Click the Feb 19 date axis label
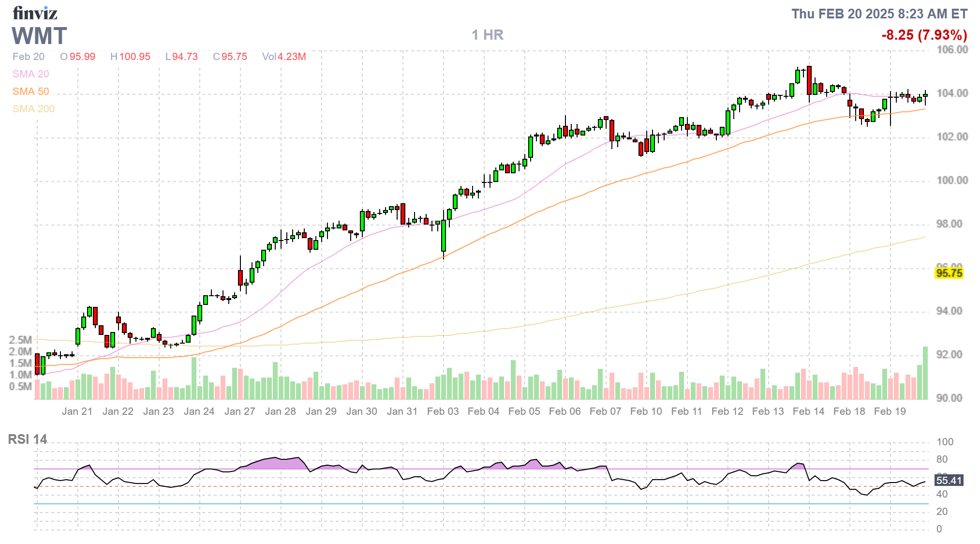Screen dimensions: 980x544 (890, 411)
